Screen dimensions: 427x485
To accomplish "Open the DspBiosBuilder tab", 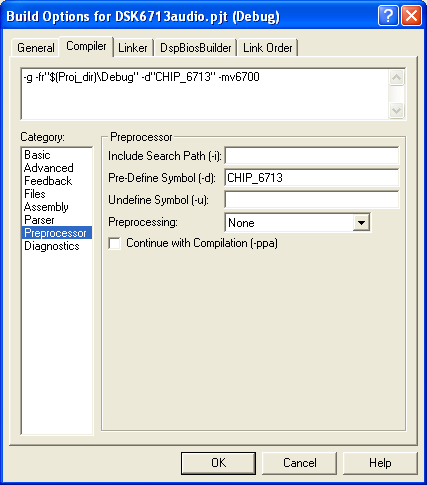I will pyautogui.click(x=195, y=48).
